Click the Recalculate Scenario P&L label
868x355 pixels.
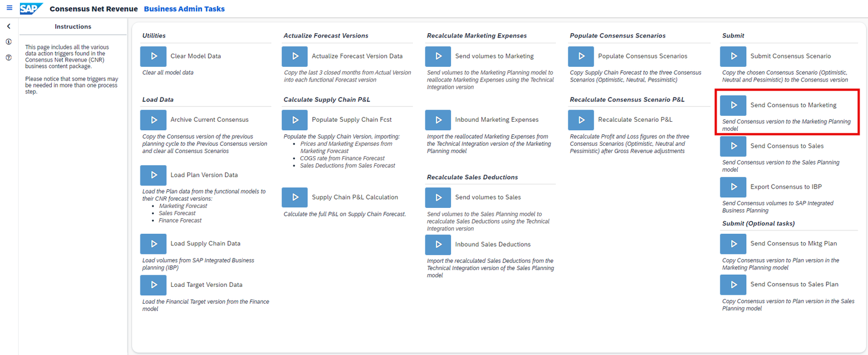[635, 120]
